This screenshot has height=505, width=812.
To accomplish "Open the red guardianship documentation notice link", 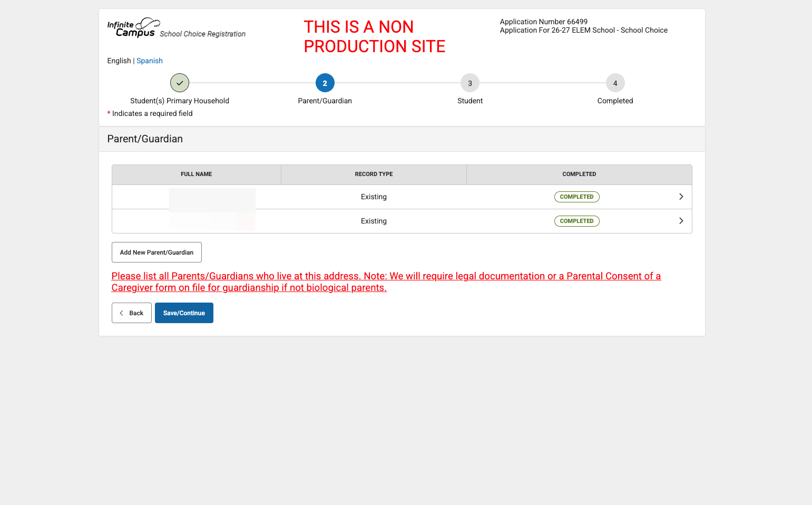I will [x=386, y=282].
